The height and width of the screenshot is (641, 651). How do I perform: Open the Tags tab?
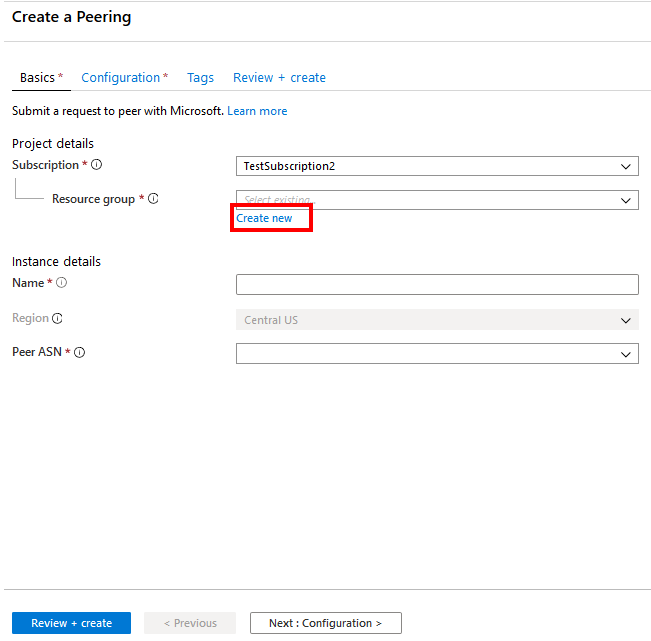tap(200, 78)
